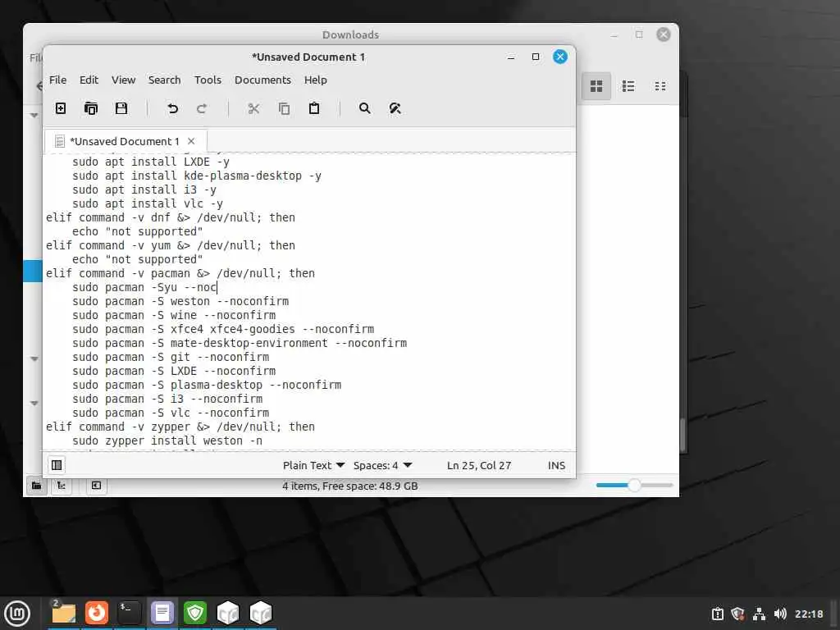The height and width of the screenshot is (630, 840).
Task: Open network settings tray icon
Action: [759, 614]
